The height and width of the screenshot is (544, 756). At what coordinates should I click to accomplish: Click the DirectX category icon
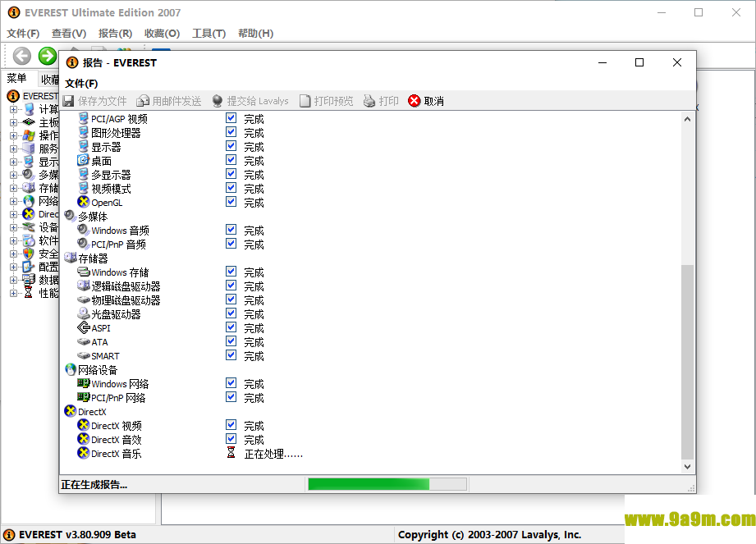click(71, 412)
